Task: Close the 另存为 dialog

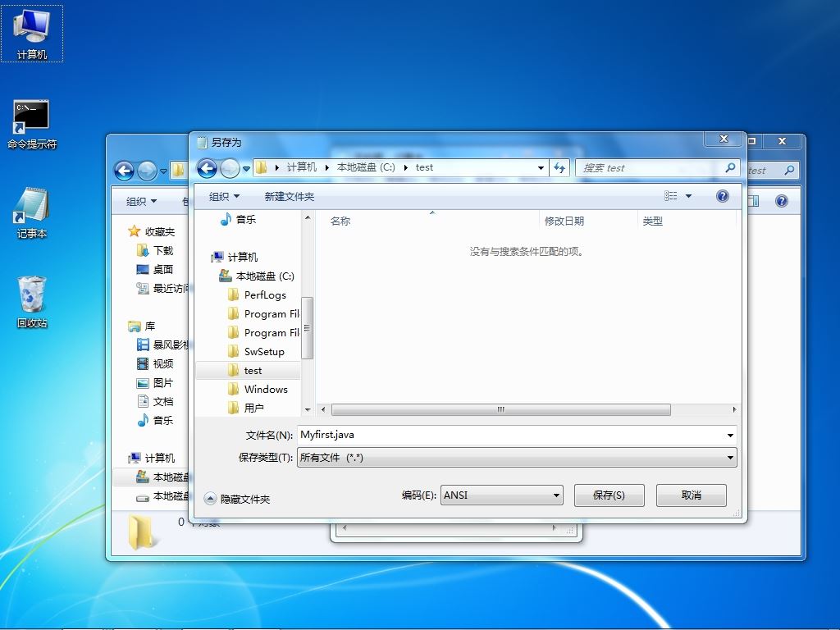Action: point(724,139)
